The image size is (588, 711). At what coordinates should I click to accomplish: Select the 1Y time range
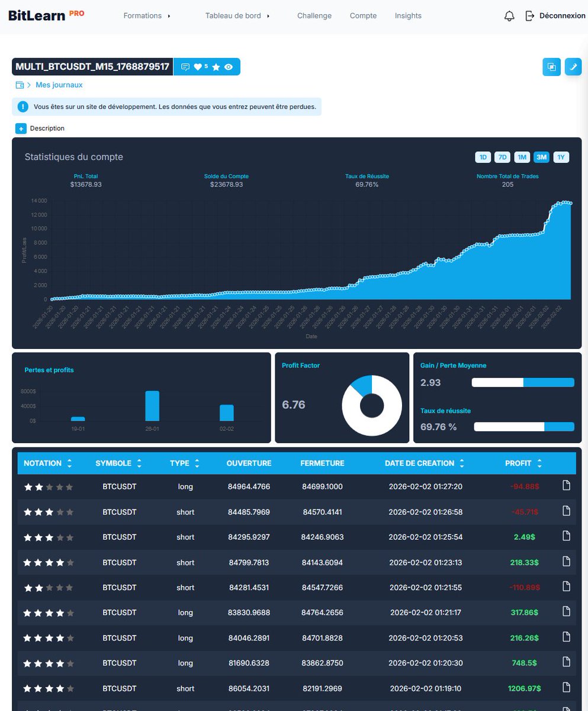[561, 157]
